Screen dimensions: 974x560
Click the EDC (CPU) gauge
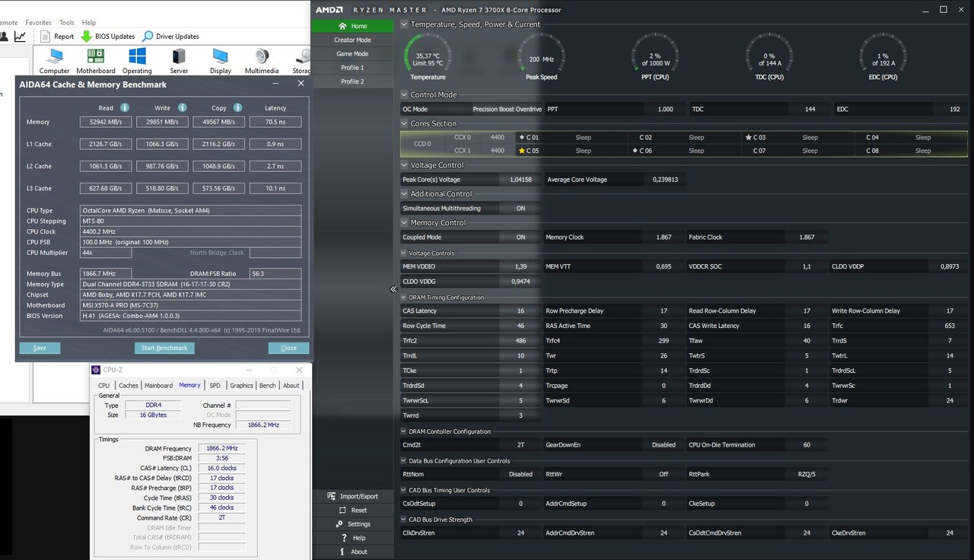883,55
